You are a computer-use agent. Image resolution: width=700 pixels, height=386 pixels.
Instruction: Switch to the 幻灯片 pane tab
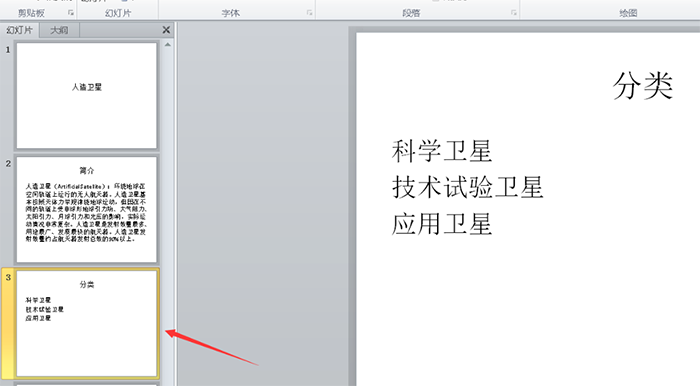(20, 30)
